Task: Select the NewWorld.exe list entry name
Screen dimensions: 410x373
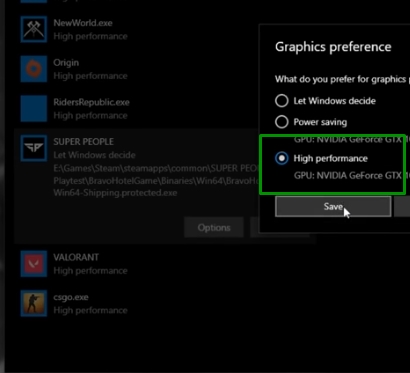Action: (x=83, y=23)
